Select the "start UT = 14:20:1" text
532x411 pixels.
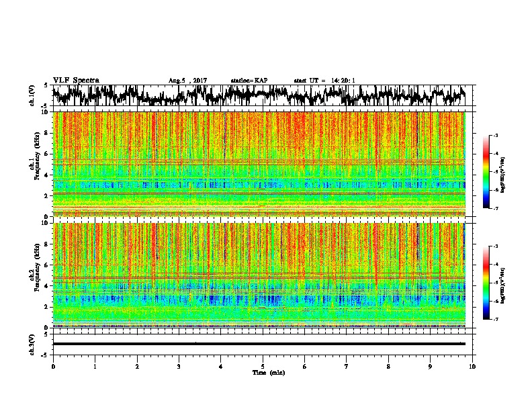click(x=324, y=81)
